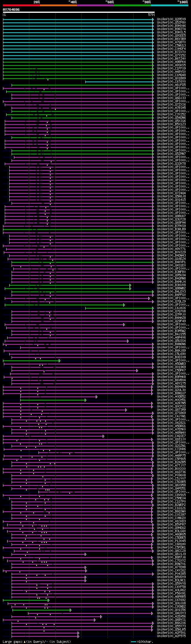Click the short cyan bar for C6T6Y0
The width and height of the screenshot is (191, 644).
(x=120, y=81)
